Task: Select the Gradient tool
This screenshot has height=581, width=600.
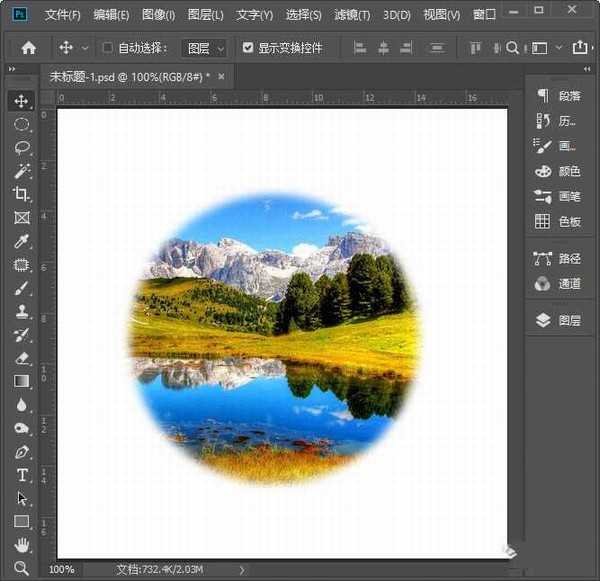Action: [21, 381]
